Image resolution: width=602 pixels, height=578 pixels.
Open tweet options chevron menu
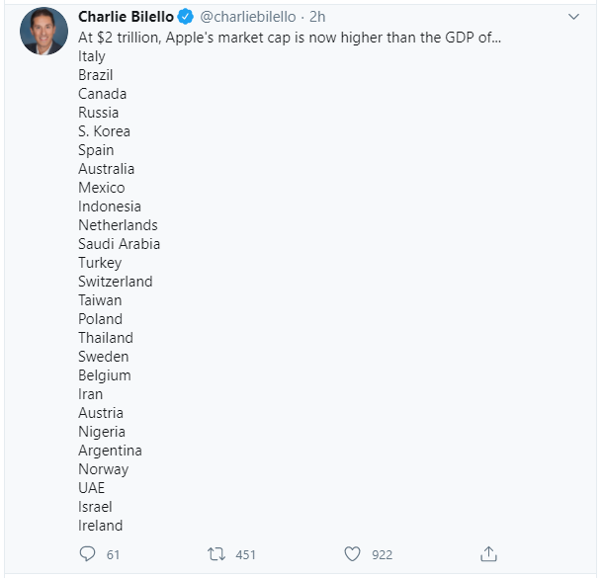(x=573, y=17)
